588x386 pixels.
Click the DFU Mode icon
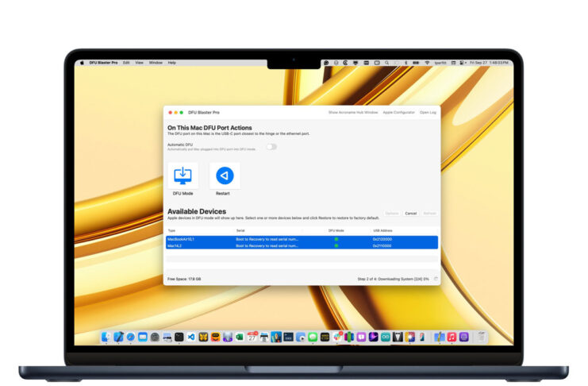point(183,176)
